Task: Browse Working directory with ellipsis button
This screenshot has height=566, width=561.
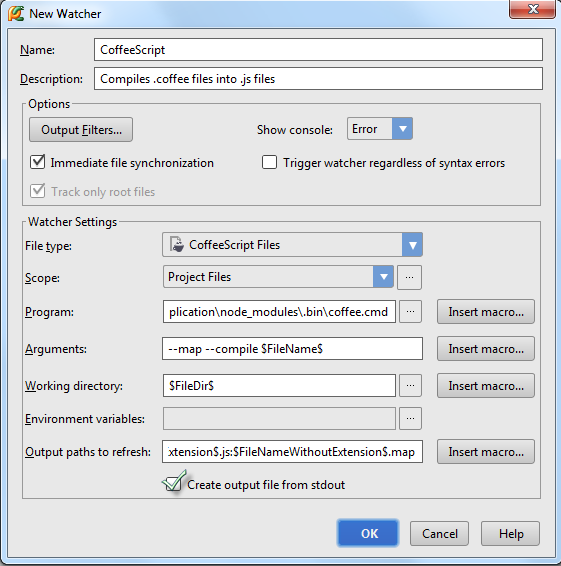Action: (x=410, y=386)
